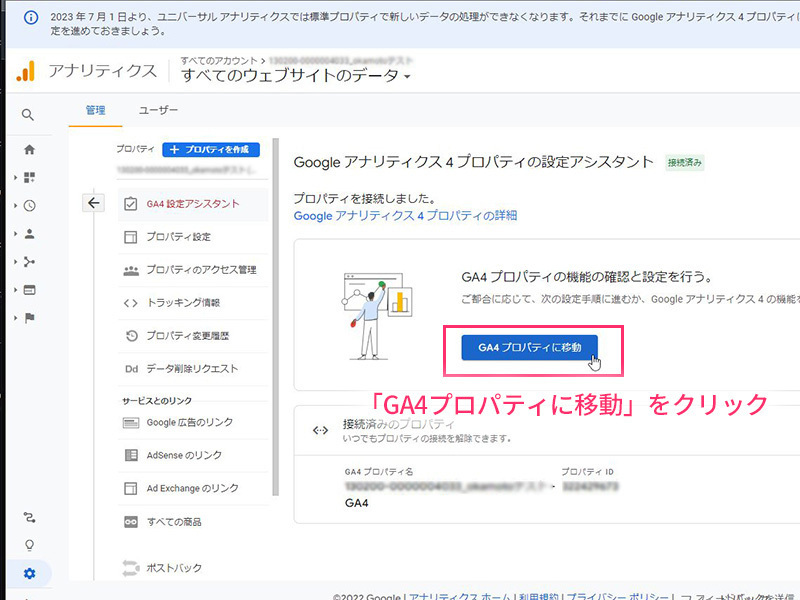The width and height of the screenshot is (800, 600).
Task: Click the Discover lightbulb icon in sidebar
Action: (29, 545)
